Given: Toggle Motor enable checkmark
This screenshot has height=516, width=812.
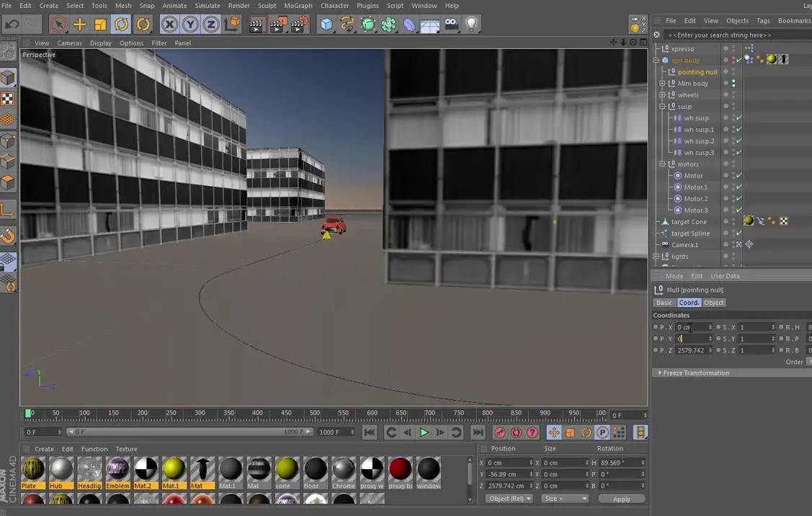Looking at the screenshot, I should coord(739,176).
